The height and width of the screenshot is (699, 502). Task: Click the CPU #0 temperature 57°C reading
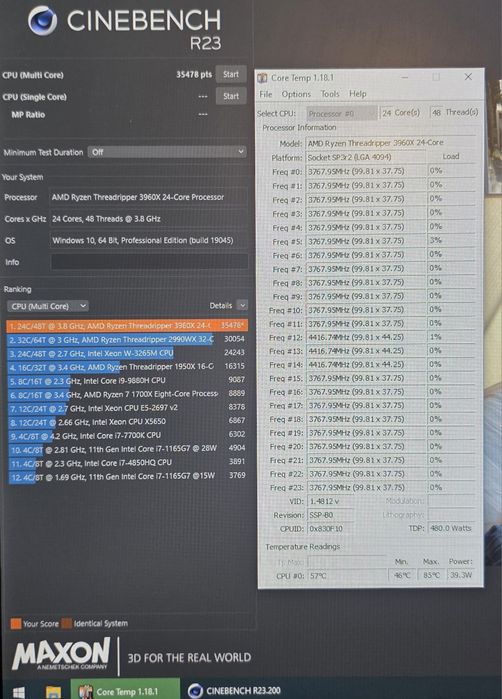coord(346,576)
